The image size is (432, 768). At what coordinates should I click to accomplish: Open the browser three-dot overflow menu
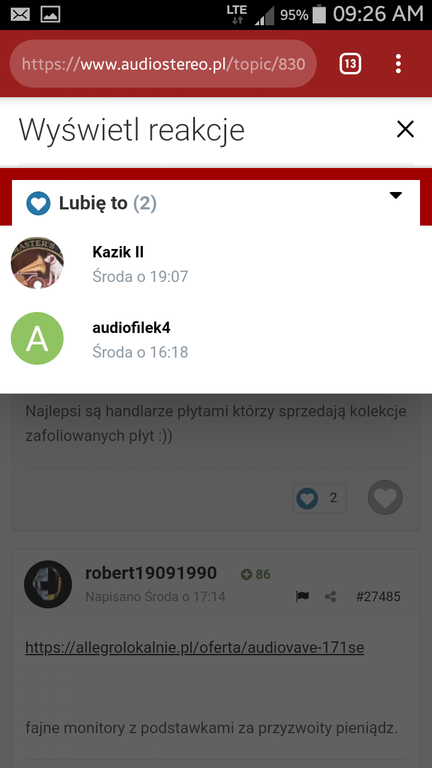pos(398,64)
